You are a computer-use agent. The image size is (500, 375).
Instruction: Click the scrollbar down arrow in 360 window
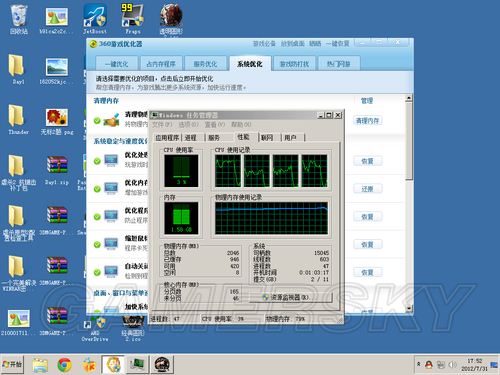409,308
